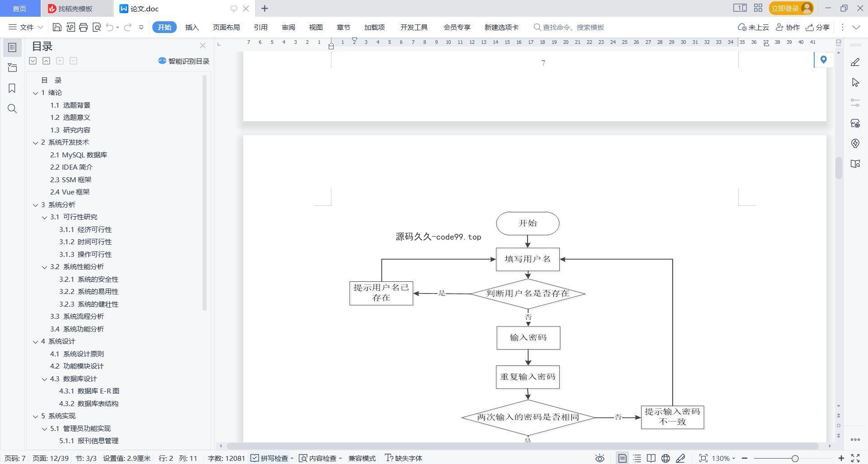Click the window layout grid icon in title bar
This screenshot has width=868, height=464.
758,8
